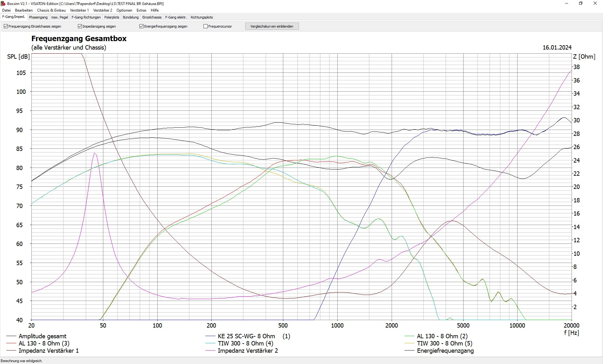Go to the Bündelung tab
603x364 pixels.
pos(131,17)
